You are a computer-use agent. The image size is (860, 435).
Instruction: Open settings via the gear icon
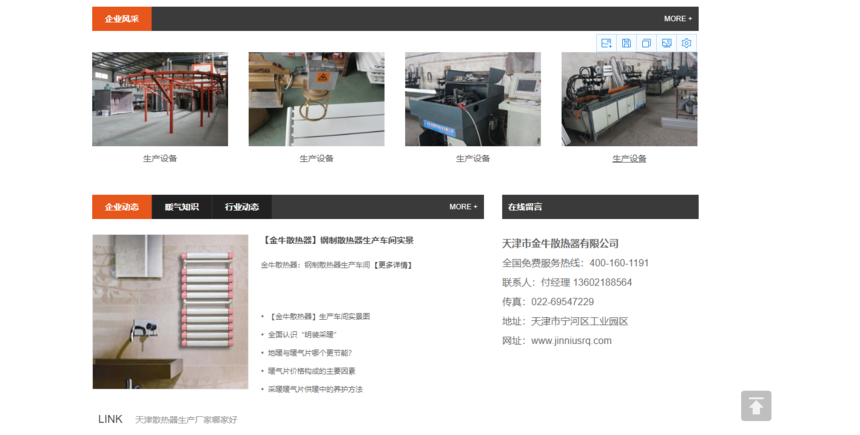point(686,43)
